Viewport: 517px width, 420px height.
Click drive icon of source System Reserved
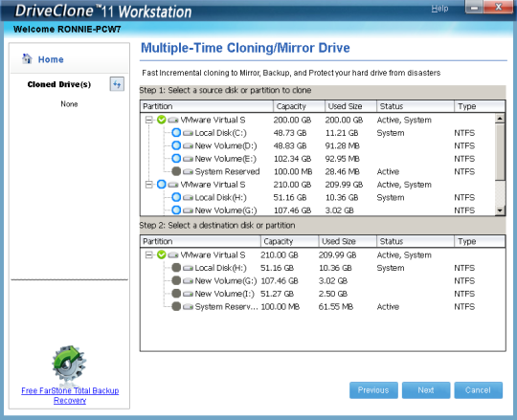pos(188,171)
